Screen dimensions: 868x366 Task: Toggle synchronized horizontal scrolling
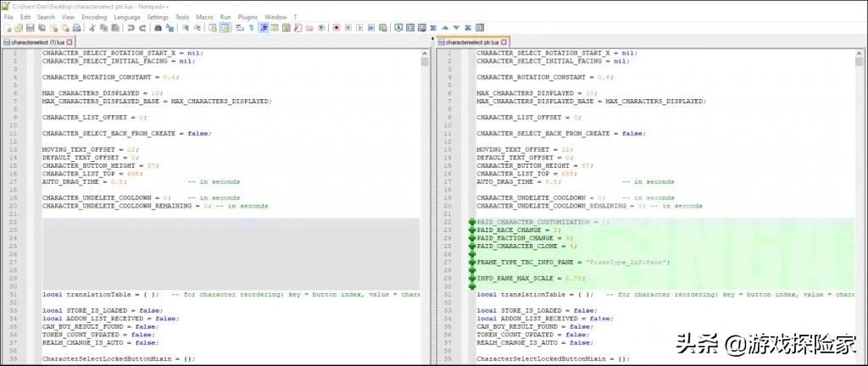coord(225,28)
